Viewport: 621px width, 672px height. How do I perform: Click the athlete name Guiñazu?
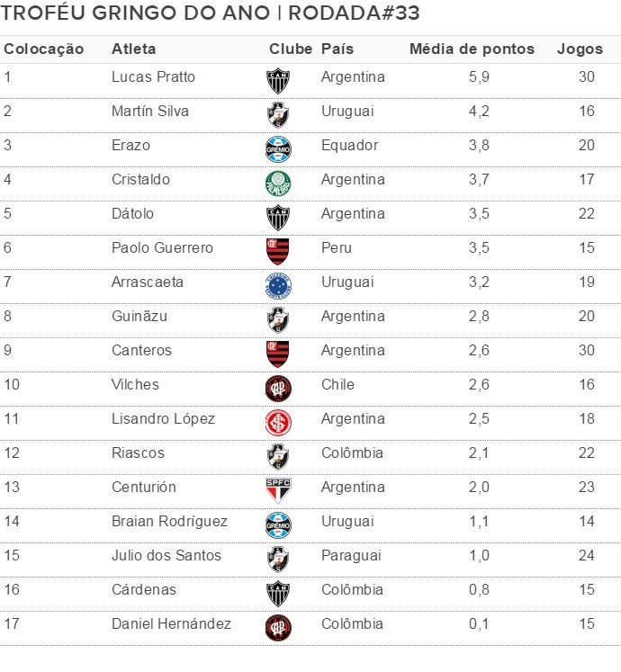tap(139, 317)
